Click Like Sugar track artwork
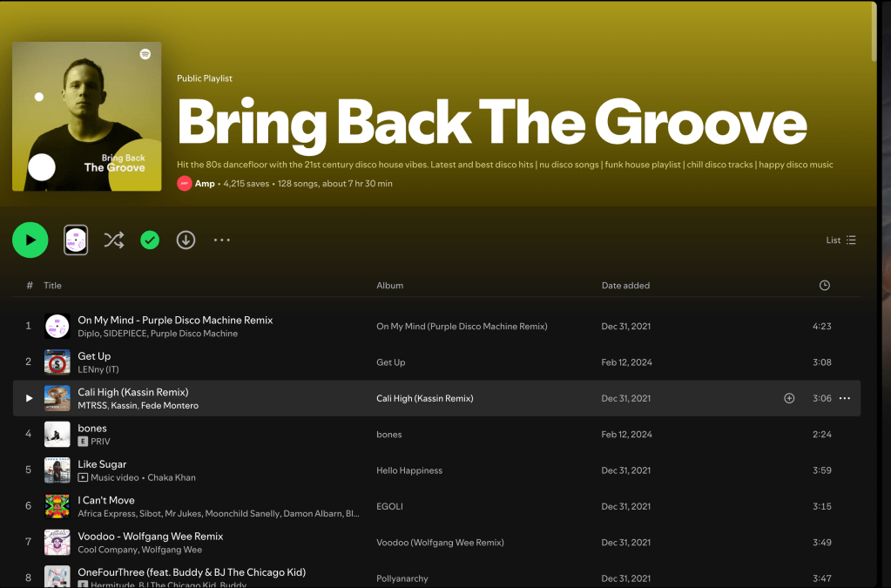 [x=57, y=470]
